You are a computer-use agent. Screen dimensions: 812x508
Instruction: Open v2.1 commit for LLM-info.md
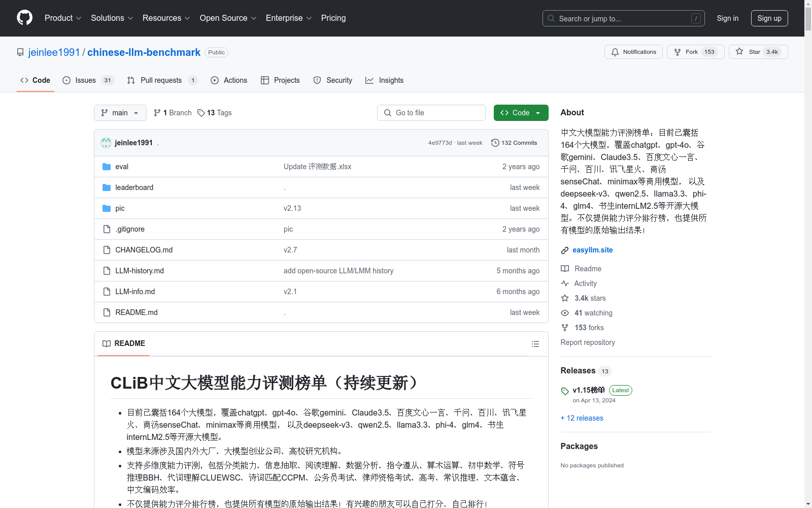(x=290, y=292)
